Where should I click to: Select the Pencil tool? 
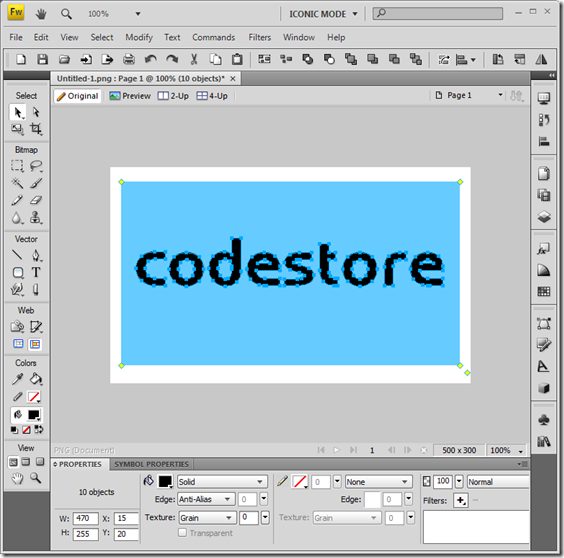tap(17, 200)
